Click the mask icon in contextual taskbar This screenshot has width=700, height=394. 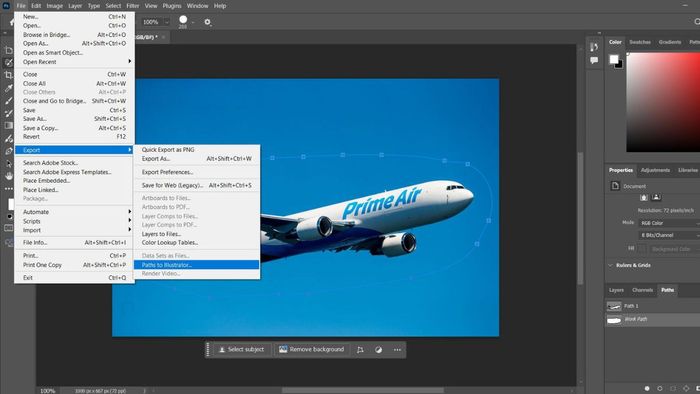click(x=378, y=350)
